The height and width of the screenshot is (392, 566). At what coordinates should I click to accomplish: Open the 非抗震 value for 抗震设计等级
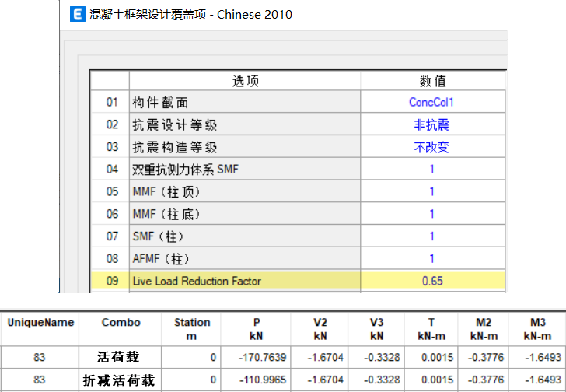431,124
